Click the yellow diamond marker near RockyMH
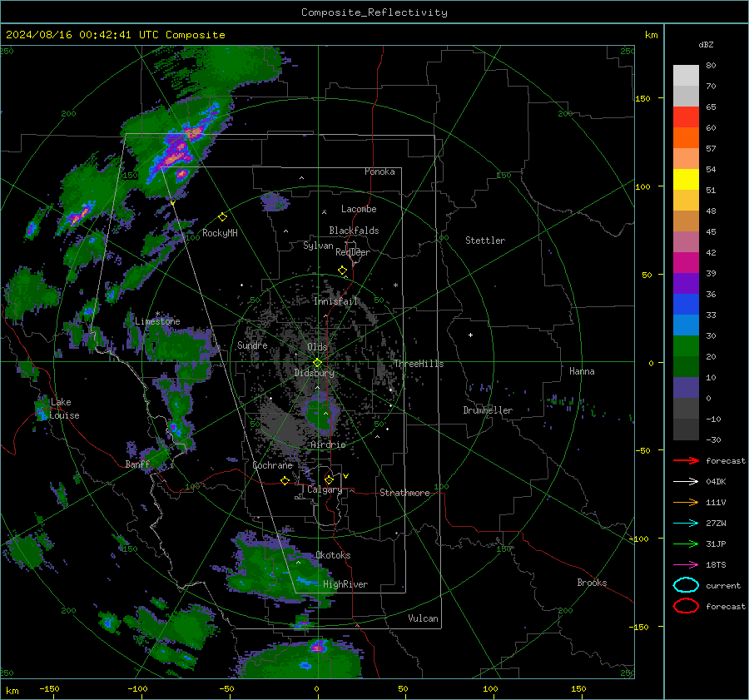Viewport: 749px width, 700px height. click(222, 217)
